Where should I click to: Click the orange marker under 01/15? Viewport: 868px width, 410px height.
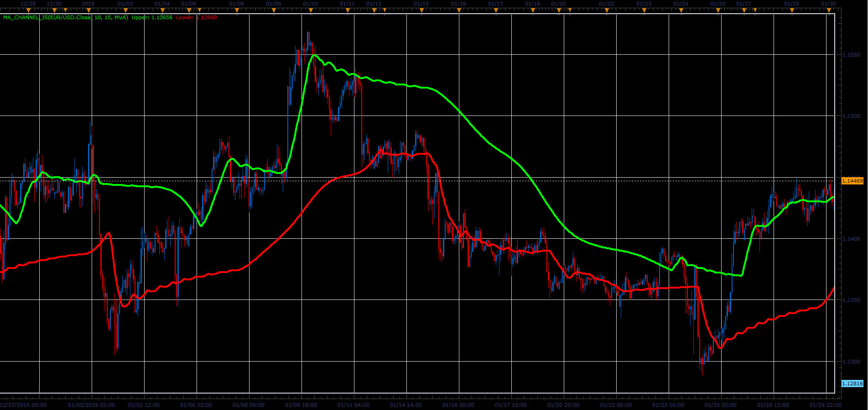(x=421, y=10)
